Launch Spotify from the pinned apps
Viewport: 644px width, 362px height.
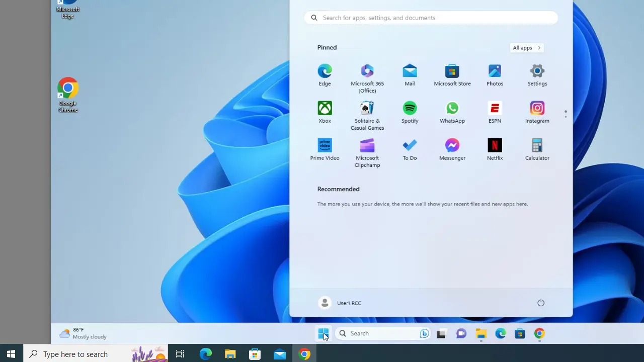pyautogui.click(x=410, y=113)
